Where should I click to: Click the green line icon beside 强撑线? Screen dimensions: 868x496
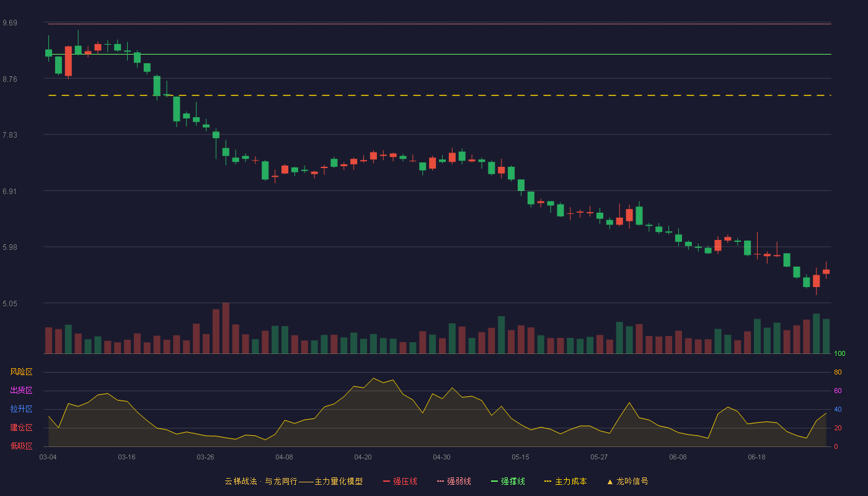pyautogui.click(x=495, y=481)
